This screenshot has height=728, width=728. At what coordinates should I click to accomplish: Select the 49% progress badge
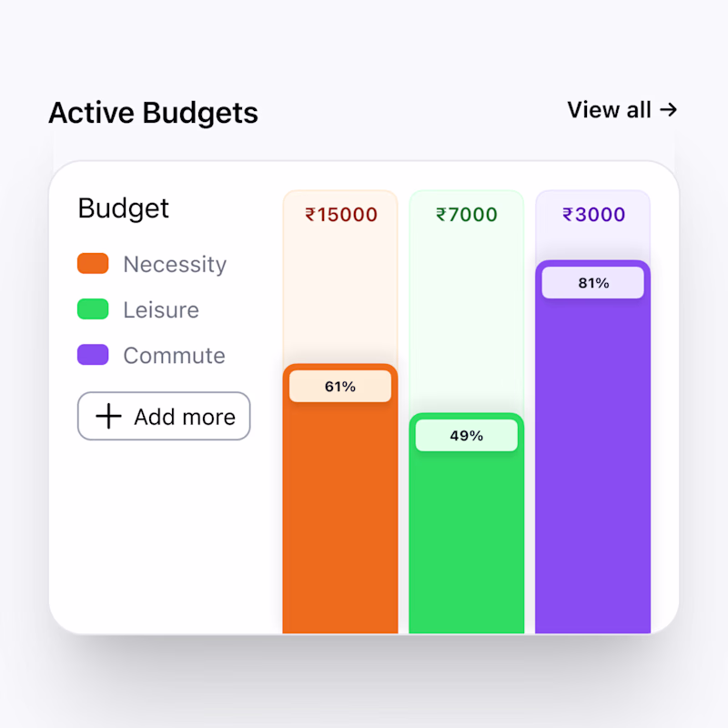[467, 436]
